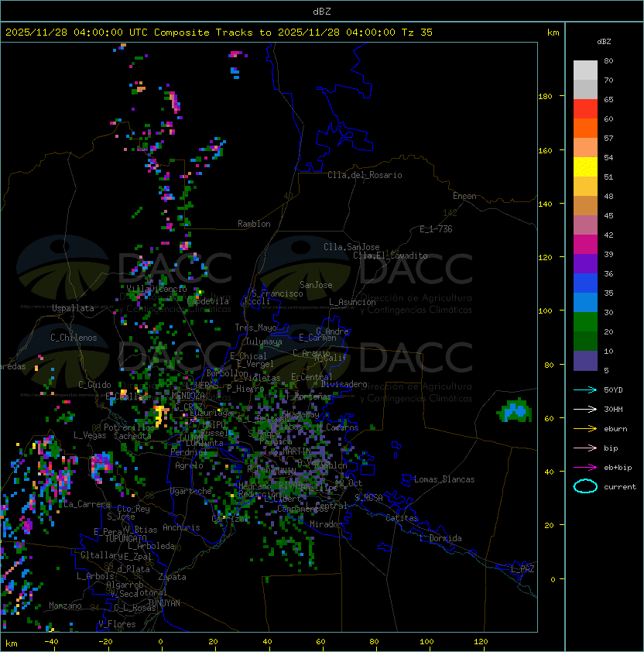Click the '50YD' legend label
Image resolution: width=644 pixels, height=652 pixels.
(613, 390)
